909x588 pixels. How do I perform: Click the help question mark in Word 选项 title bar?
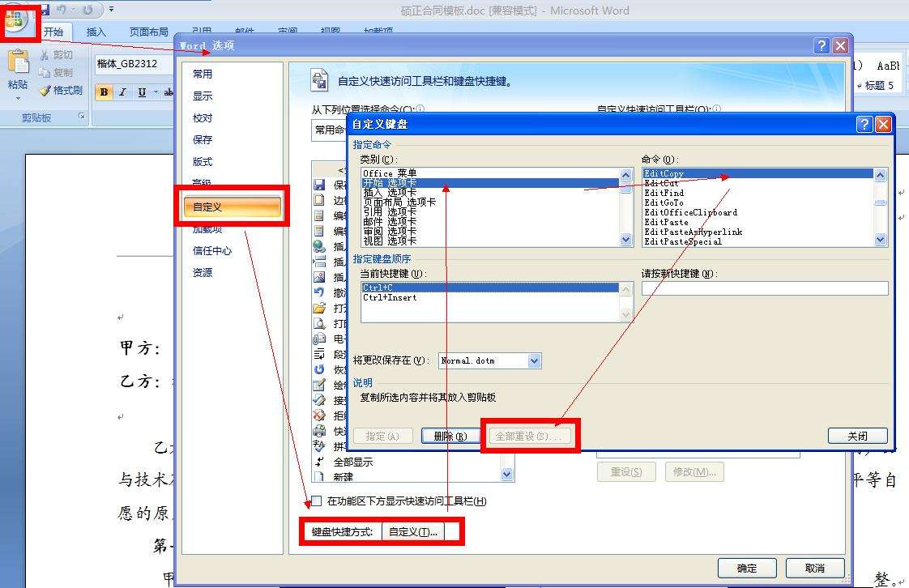(x=822, y=46)
